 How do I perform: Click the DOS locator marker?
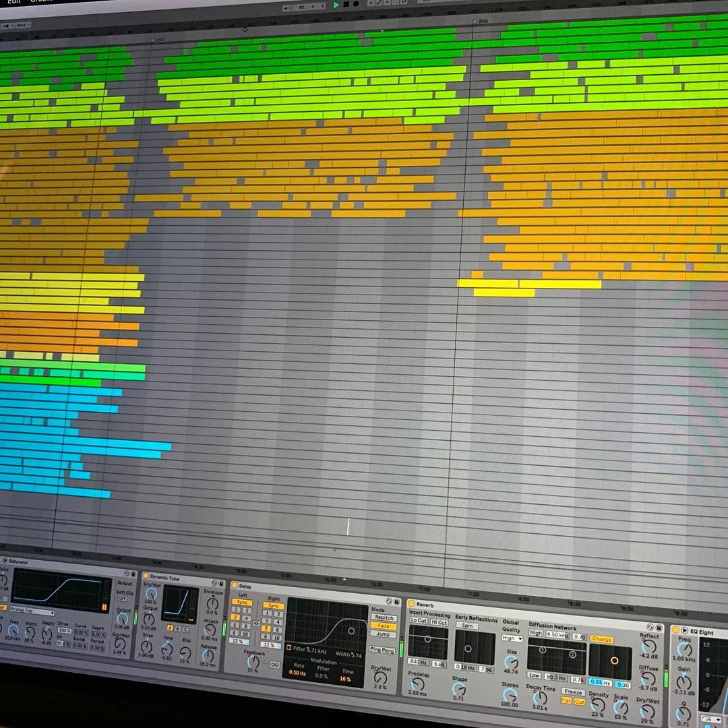pos(481,22)
